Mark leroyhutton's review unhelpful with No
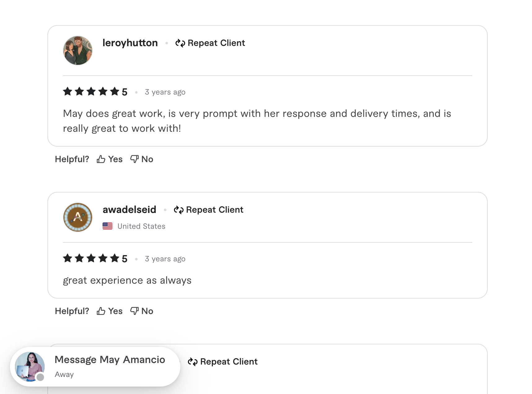The height and width of the screenshot is (394, 532). click(147, 159)
